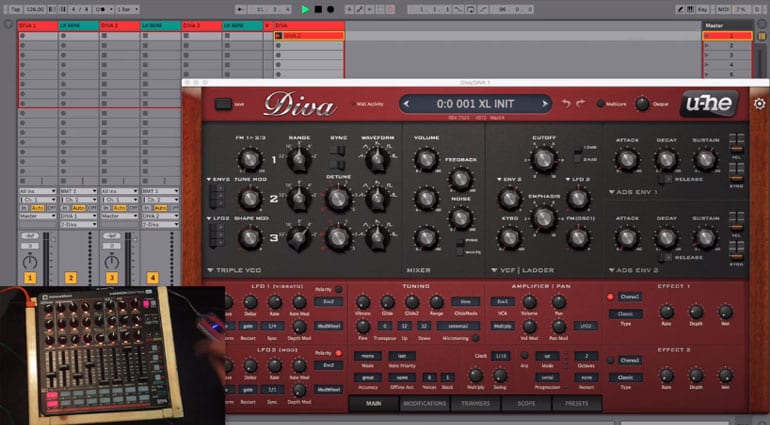Stop playback in the Ableton transport

click(x=318, y=9)
